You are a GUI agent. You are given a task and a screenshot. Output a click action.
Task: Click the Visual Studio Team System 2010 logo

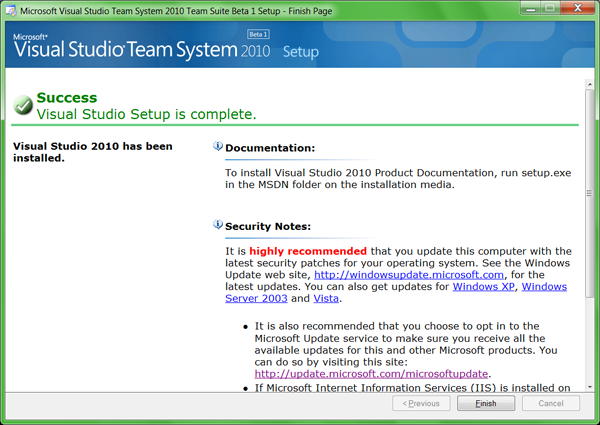(x=142, y=47)
